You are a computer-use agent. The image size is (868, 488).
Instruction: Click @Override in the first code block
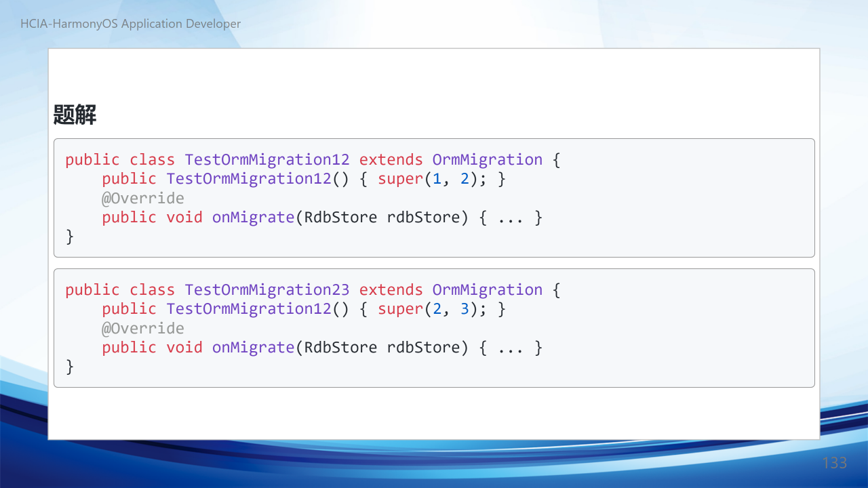pos(143,199)
